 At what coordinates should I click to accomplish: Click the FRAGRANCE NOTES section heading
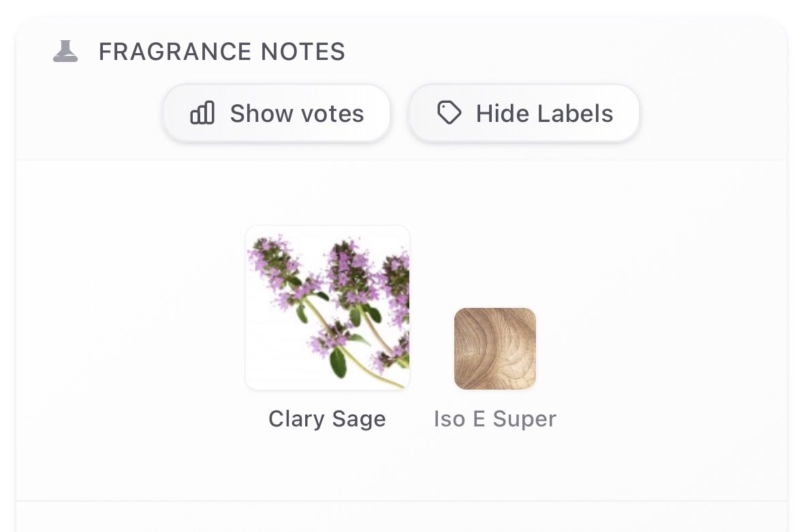222,52
